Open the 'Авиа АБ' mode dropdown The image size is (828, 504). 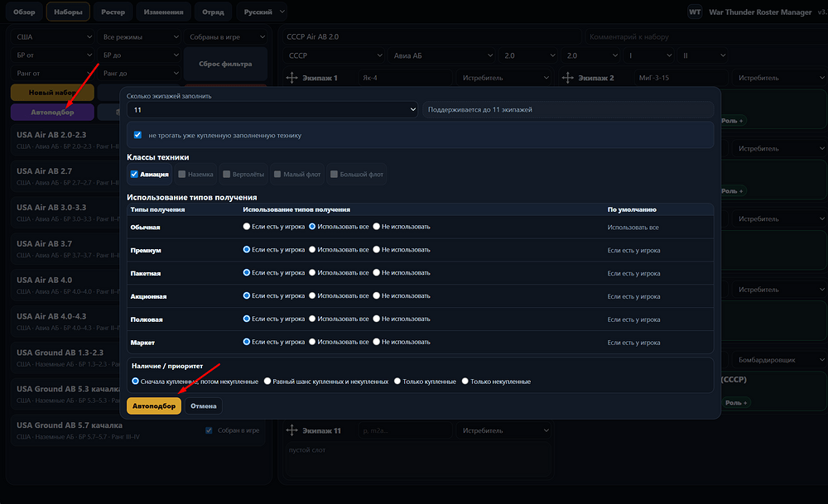point(441,55)
